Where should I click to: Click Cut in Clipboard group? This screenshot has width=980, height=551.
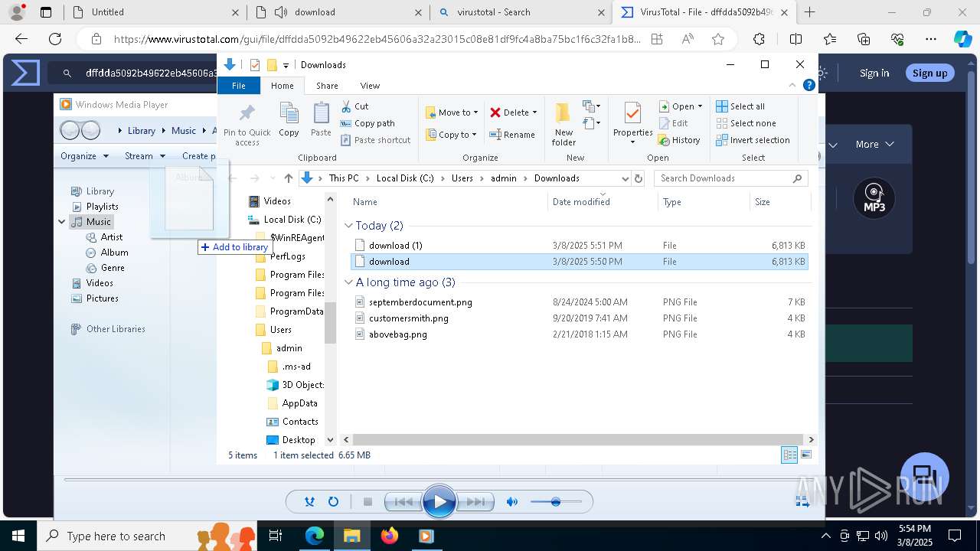354,106
